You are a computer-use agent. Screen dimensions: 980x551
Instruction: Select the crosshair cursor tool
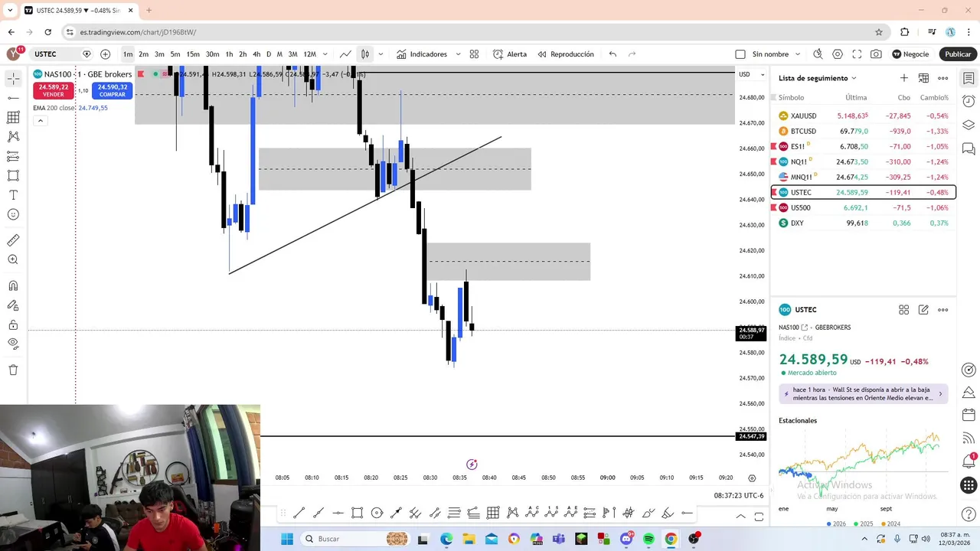13,79
